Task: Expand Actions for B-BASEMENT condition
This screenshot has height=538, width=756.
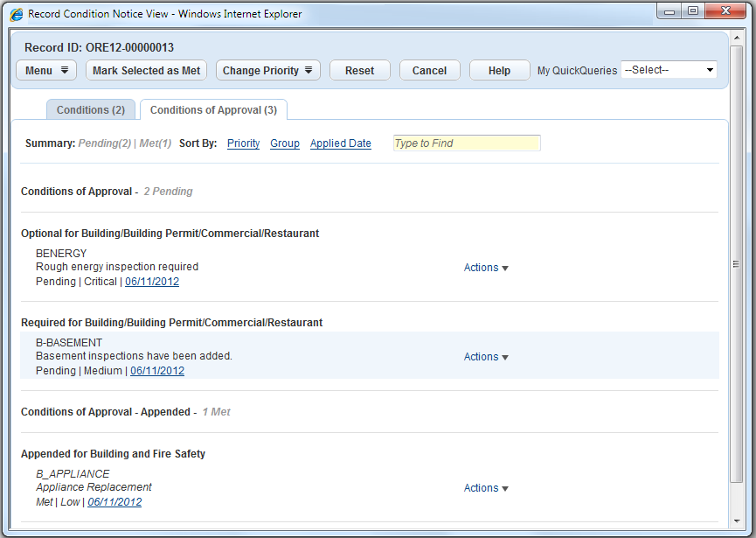Action: point(486,357)
